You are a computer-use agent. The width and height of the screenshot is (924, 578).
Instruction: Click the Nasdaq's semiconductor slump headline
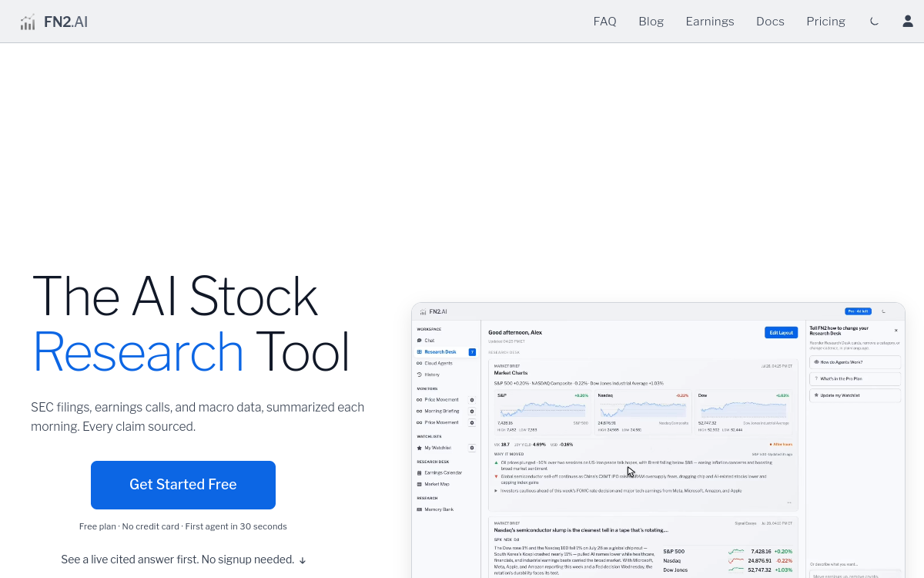click(x=581, y=530)
